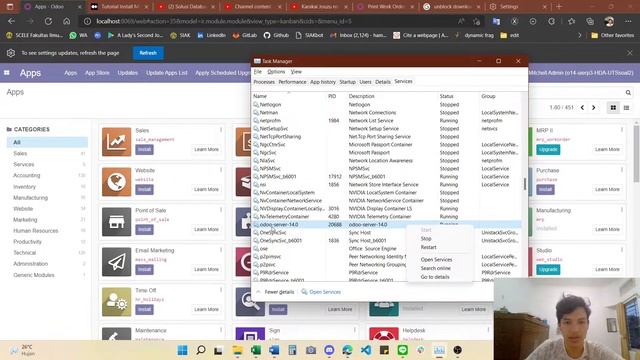Open Time Off card options menu
Viewport: 640px width, 360px height.
221,290
